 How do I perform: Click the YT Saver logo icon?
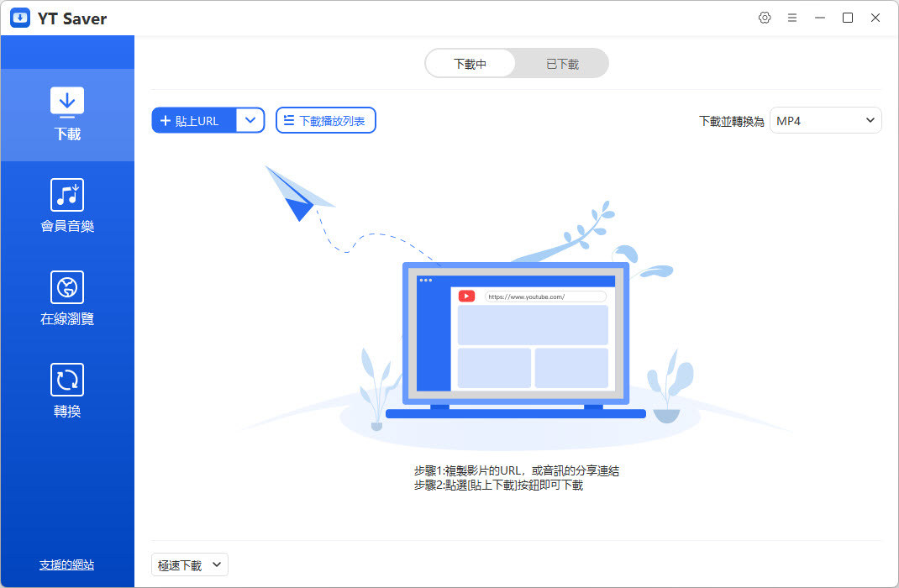click(x=19, y=17)
